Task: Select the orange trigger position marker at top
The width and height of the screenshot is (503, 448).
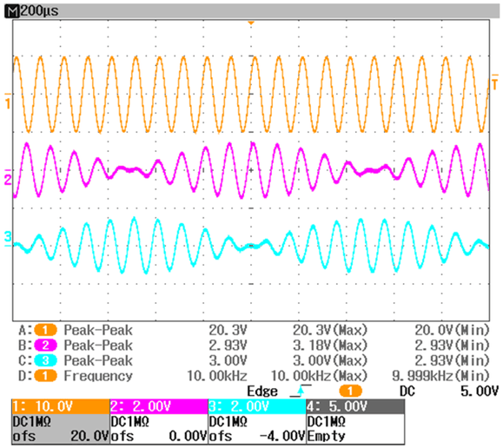Action: [x=251, y=23]
